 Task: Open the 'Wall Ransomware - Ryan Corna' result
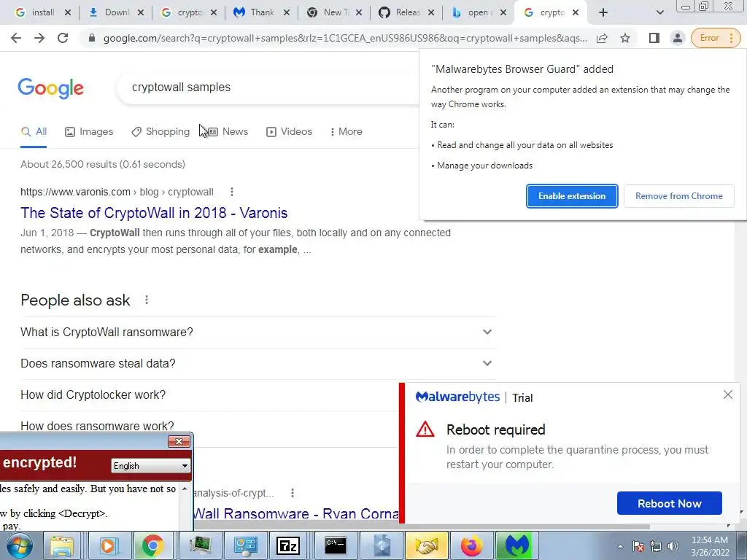click(x=296, y=514)
